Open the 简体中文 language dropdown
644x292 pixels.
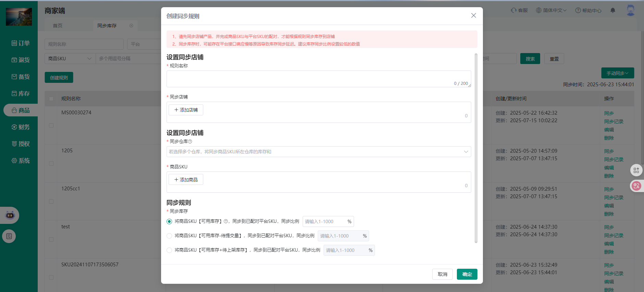(x=551, y=10)
